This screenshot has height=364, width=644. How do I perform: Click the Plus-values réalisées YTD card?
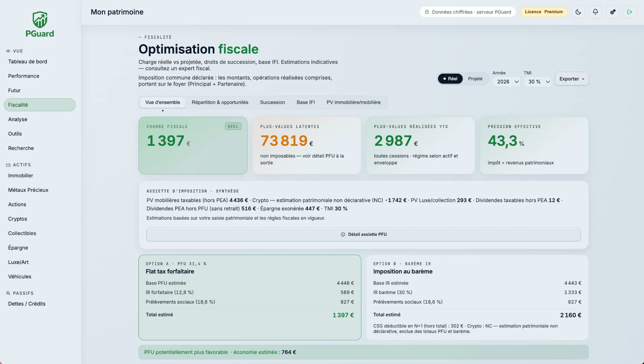420,145
